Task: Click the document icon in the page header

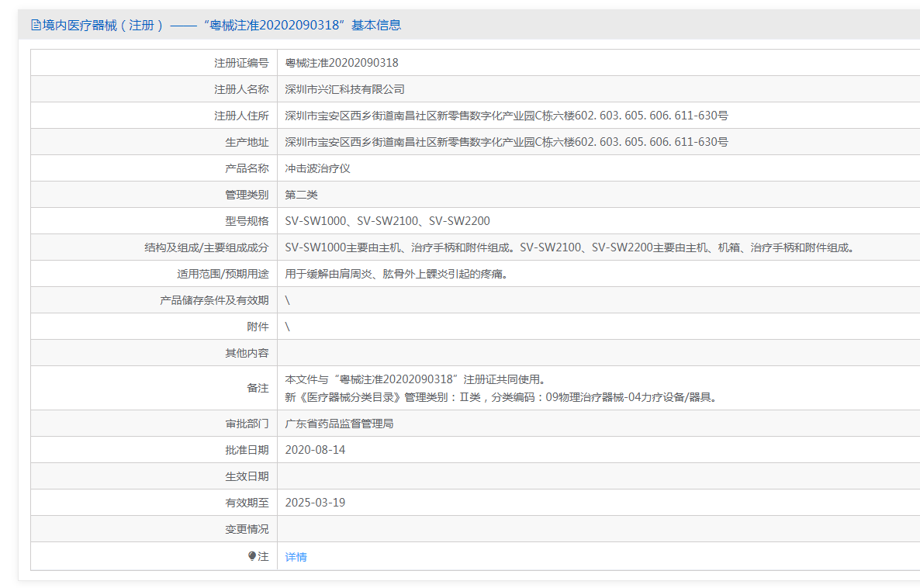Action: click(36, 25)
